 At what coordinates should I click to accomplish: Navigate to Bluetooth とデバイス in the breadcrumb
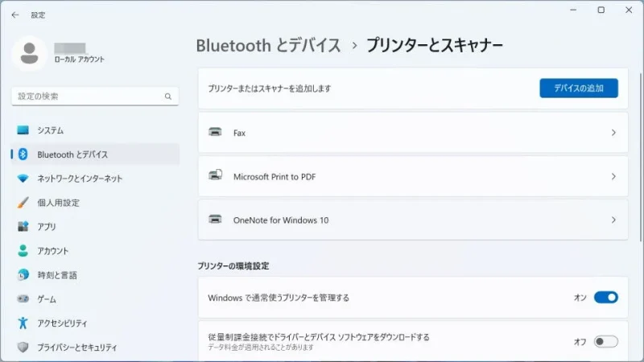click(268, 45)
